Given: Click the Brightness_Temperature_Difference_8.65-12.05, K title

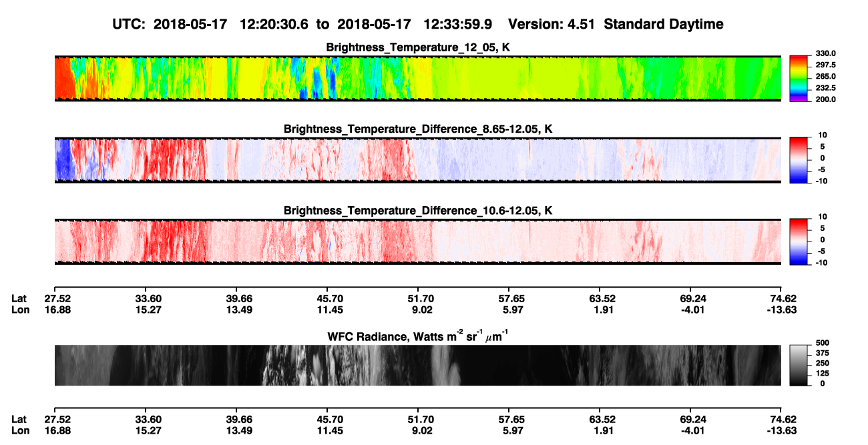Looking at the screenshot, I should click(418, 129).
